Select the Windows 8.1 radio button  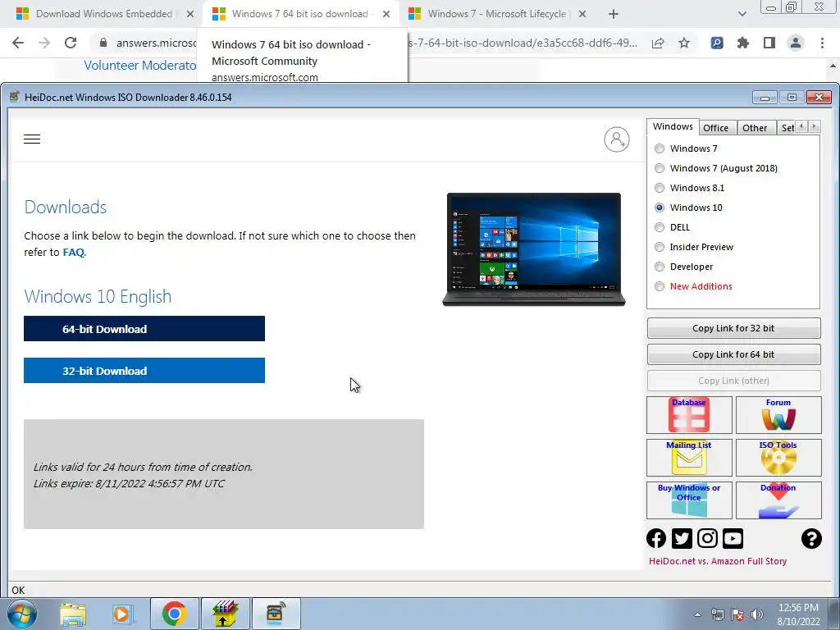coord(660,188)
